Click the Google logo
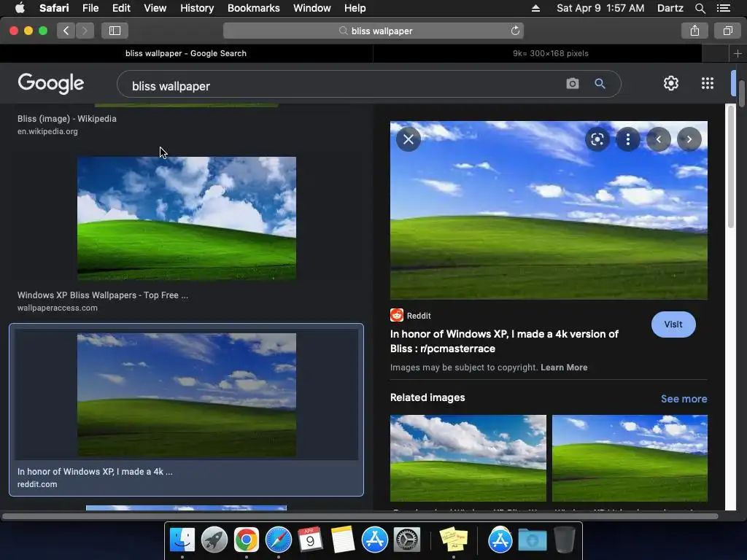 (x=51, y=84)
